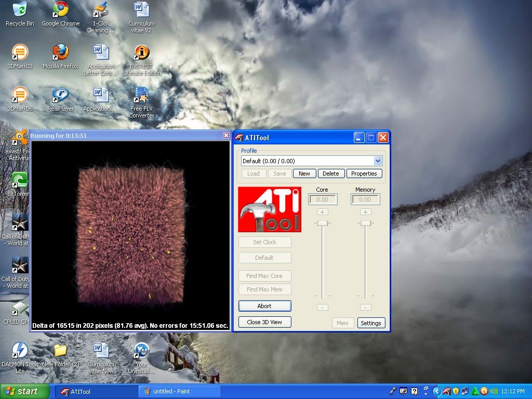This screenshot has height=399, width=532.
Task: Abort the artifact scan
Action: pyautogui.click(x=264, y=306)
